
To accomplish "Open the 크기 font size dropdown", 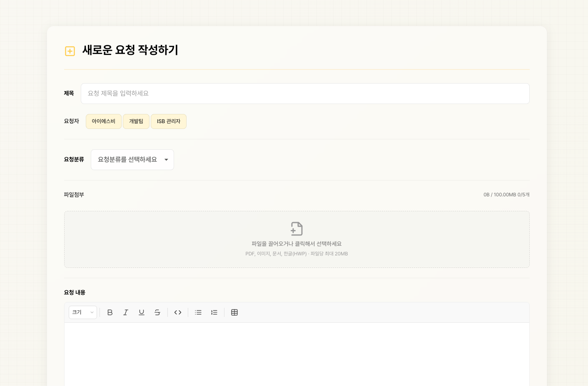I will 83,312.
